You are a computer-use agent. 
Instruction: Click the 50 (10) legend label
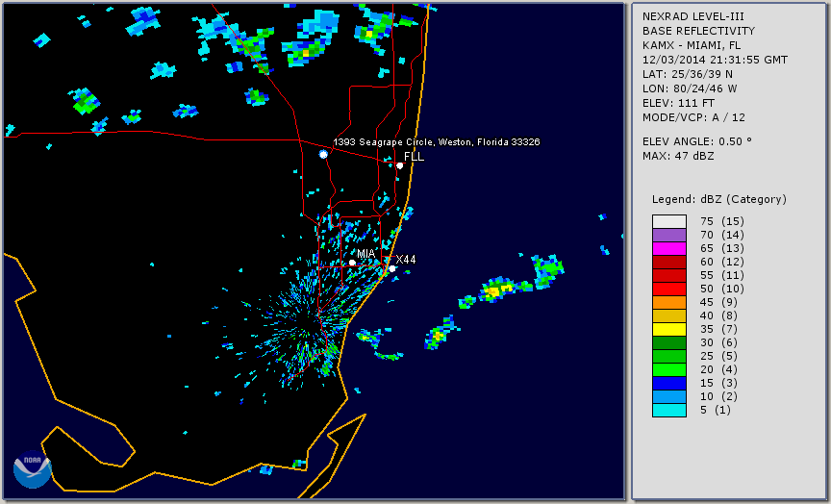click(x=721, y=289)
